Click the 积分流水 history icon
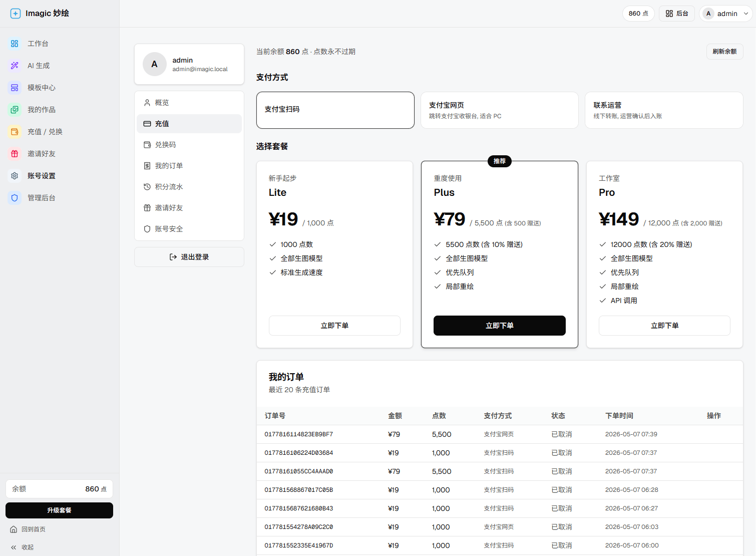This screenshot has height=556, width=756. coord(147,187)
